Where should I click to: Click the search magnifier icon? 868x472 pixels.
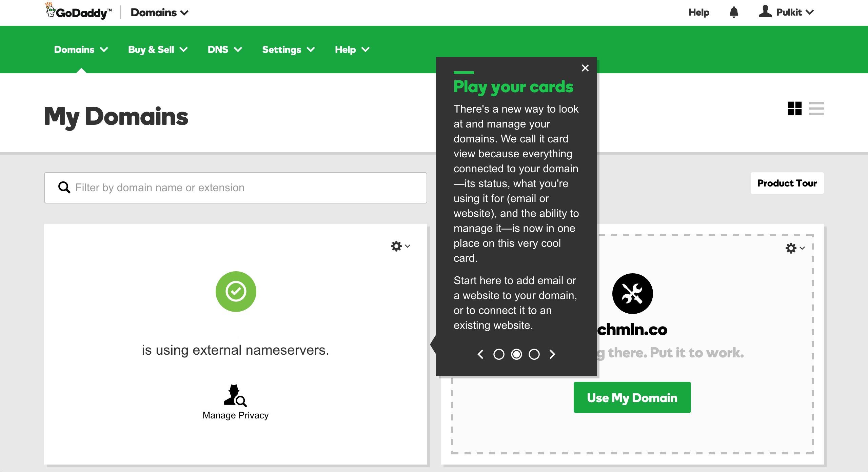click(x=64, y=187)
